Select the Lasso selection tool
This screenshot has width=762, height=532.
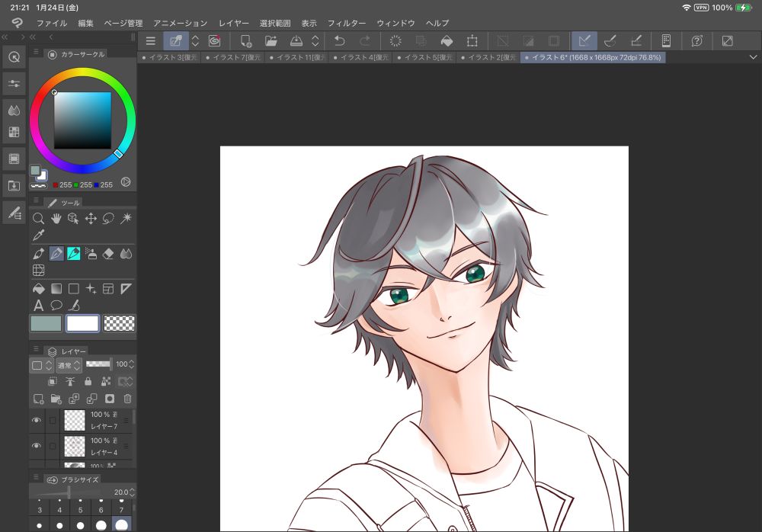(108, 218)
